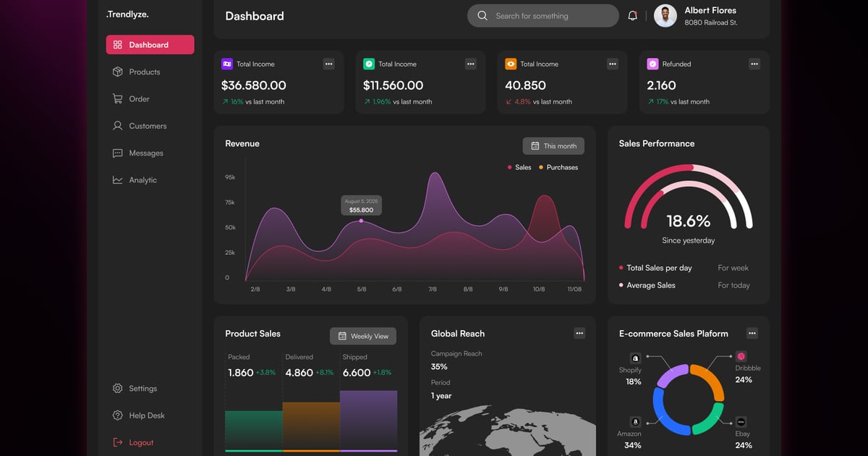Toggle the Purchases legend in Revenue chart

click(x=558, y=167)
